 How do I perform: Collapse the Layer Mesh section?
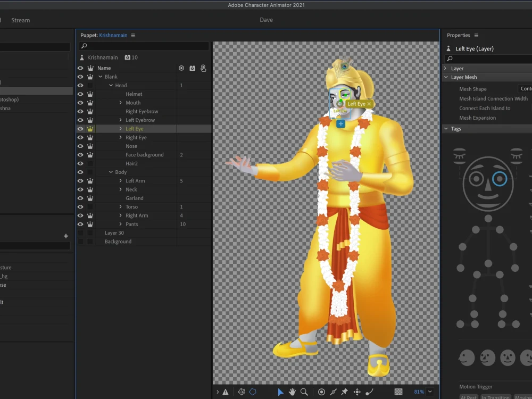pyautogui.click(x=446, y=77)
